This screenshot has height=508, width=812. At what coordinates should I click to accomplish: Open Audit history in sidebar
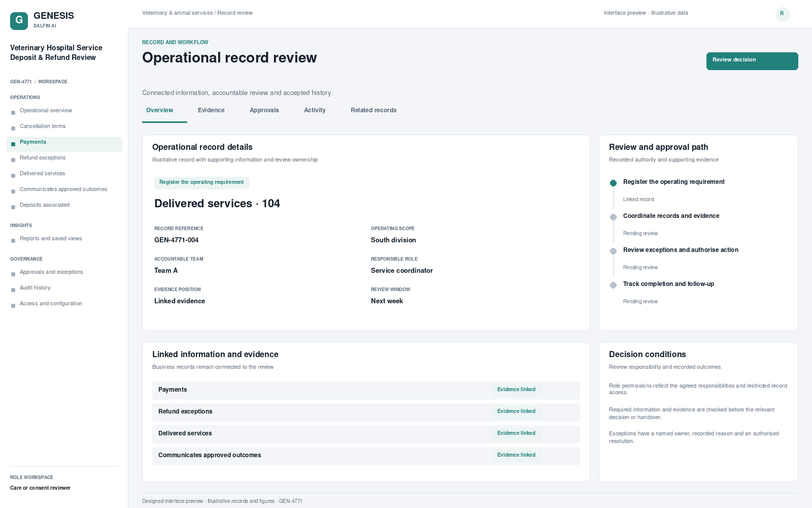tap(64, 288)
